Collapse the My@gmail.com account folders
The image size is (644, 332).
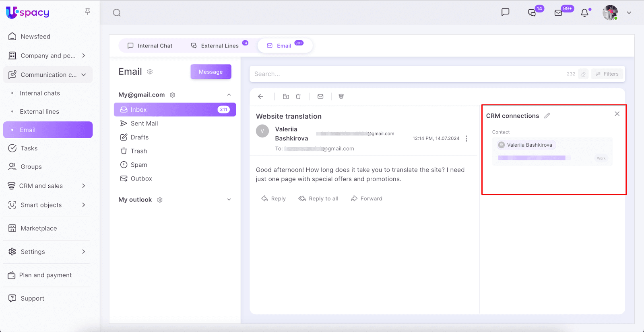(229, 95)
